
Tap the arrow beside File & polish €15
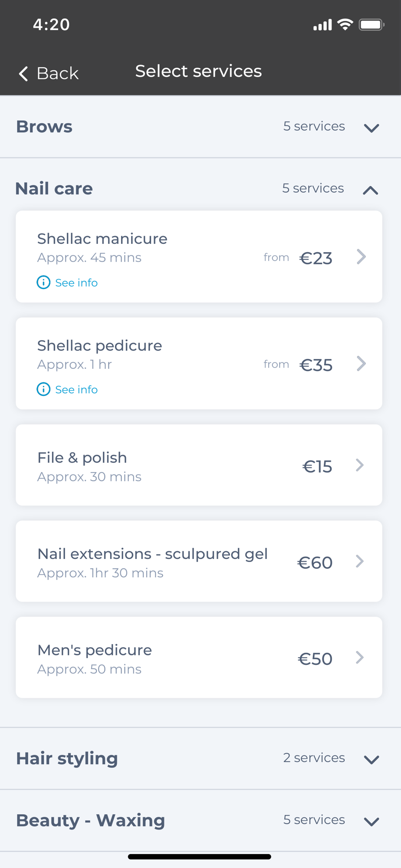[x=360, y=465]
